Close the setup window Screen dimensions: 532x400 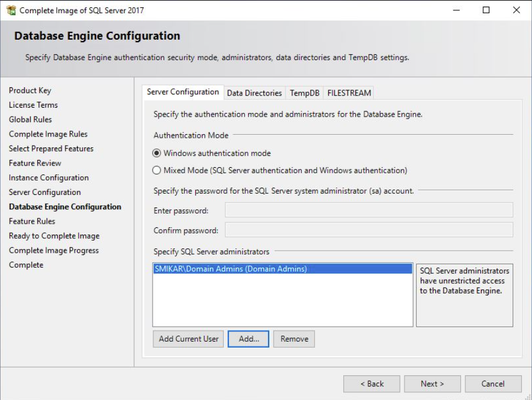coord(516,10)
